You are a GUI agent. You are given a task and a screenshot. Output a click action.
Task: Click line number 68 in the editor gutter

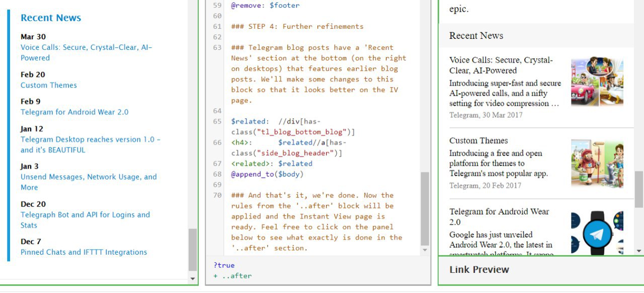tap(217, 174)
